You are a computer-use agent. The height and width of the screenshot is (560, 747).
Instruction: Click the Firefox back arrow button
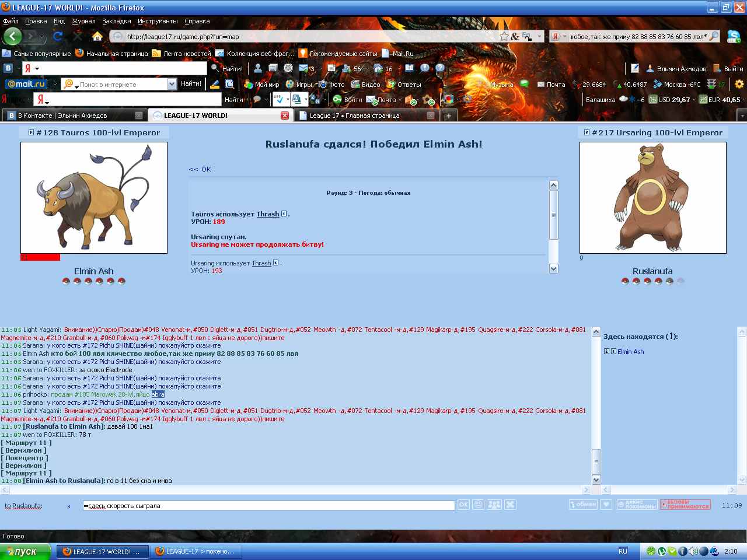pos(13,36)
